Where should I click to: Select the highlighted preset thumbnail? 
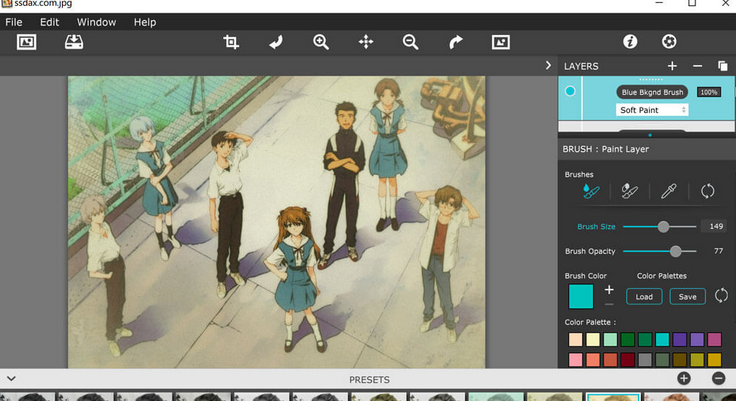[x=613, y=397]
